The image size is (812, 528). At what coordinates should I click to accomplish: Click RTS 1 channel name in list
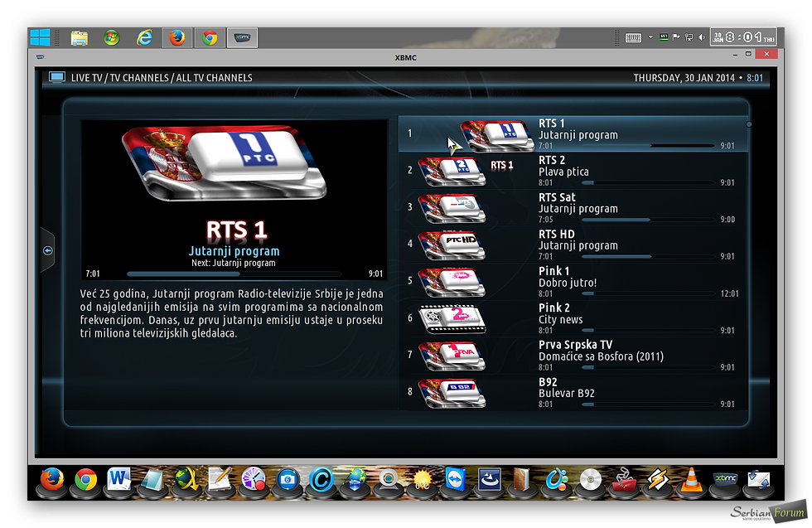(552, 124)
